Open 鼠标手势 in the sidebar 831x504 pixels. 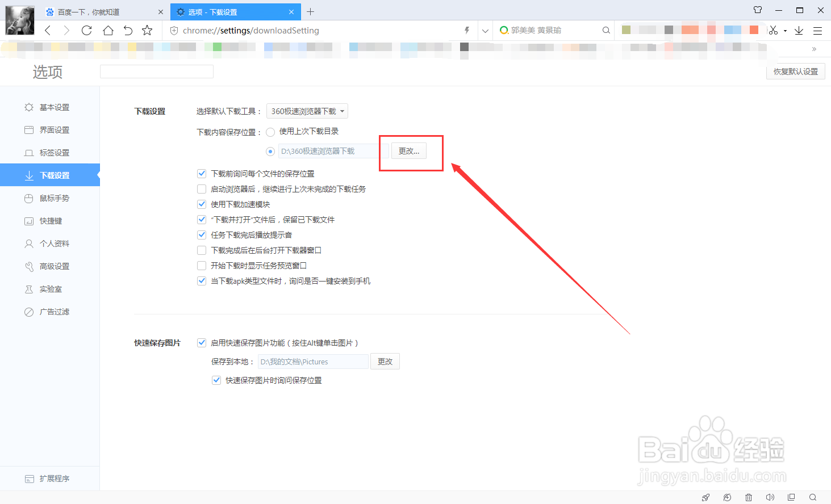click(50, 198)
